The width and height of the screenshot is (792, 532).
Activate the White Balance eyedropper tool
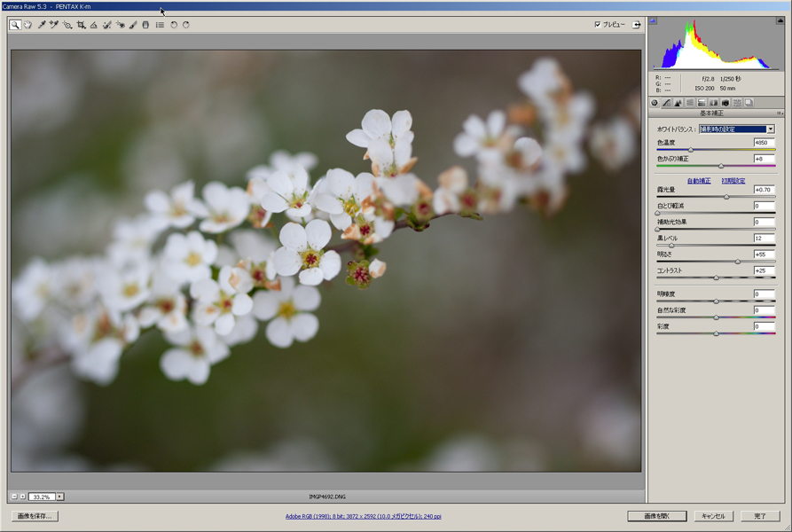tap(43, 25)
